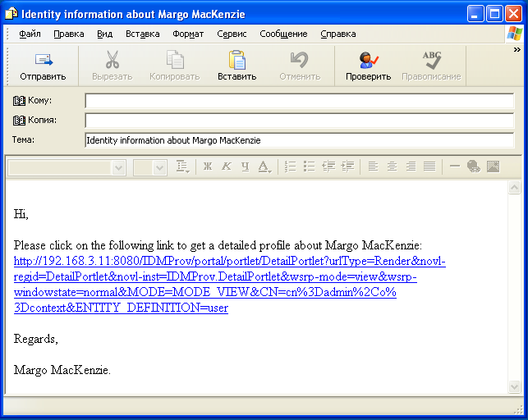Open the Файл menu
This screenshot has height=420, width=528.
tap(30, 34)
